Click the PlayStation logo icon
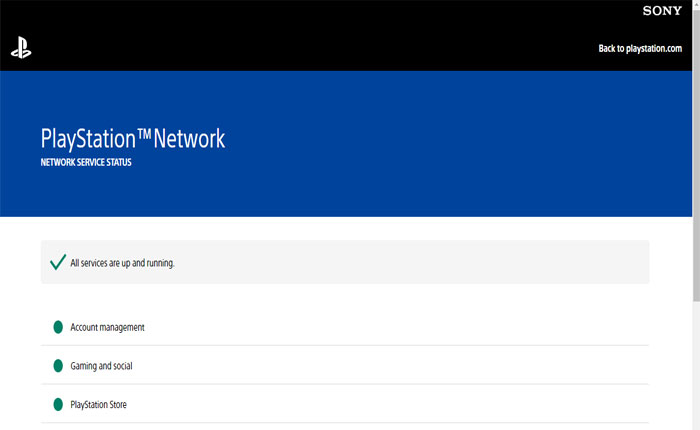The height and width of the screenshot is (430, 700). point(21,48)
